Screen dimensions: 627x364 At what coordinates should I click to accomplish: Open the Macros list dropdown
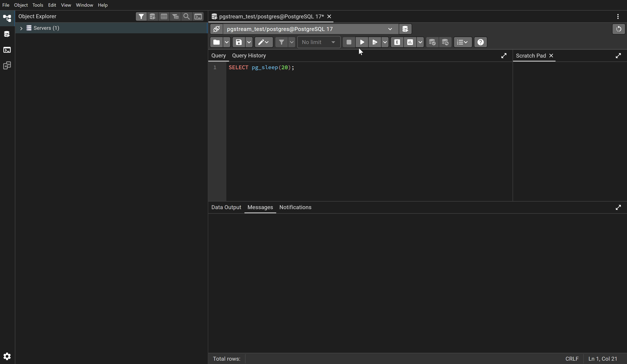463,42
